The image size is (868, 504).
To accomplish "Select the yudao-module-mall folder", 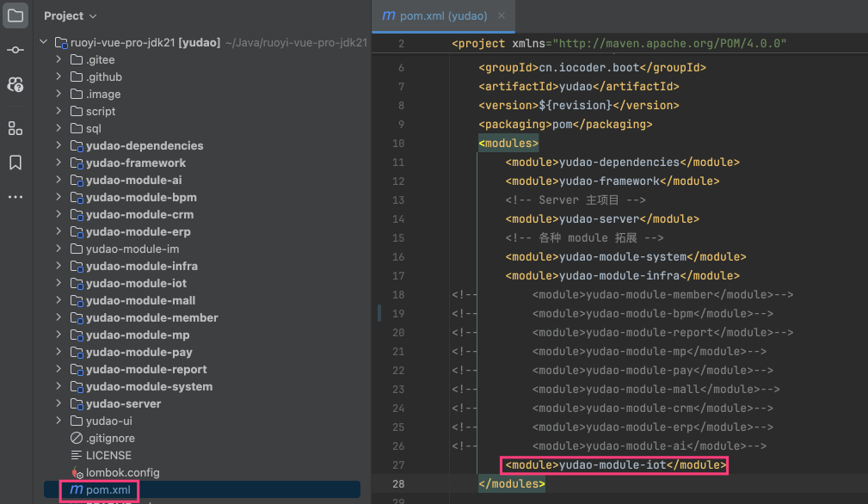I will [140, 300].
